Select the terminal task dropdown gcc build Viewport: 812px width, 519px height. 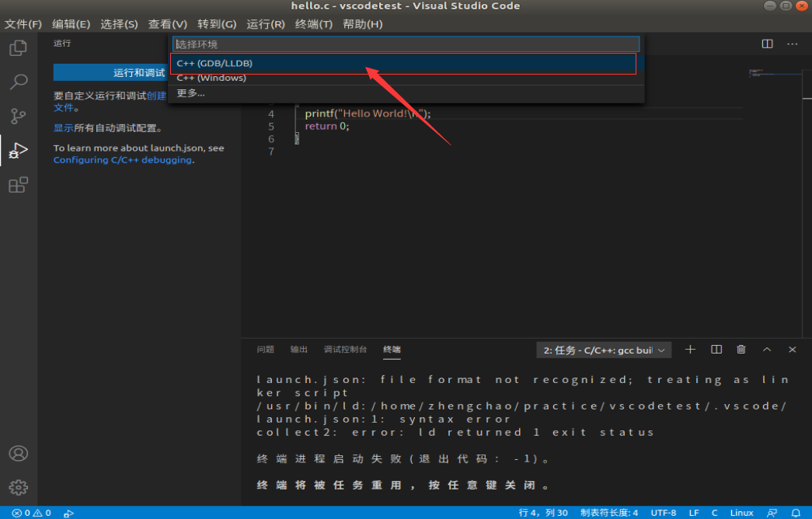click(604, 350)
